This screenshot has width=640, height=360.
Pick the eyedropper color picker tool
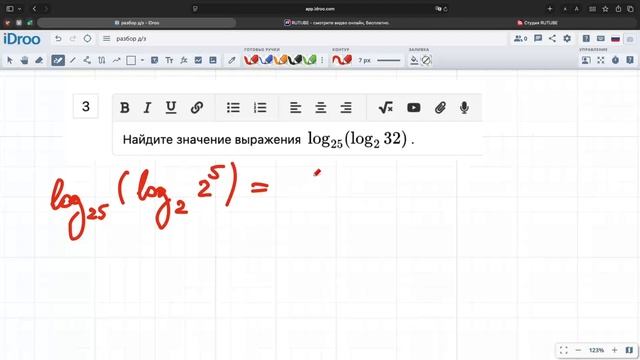tap(232, 60)
